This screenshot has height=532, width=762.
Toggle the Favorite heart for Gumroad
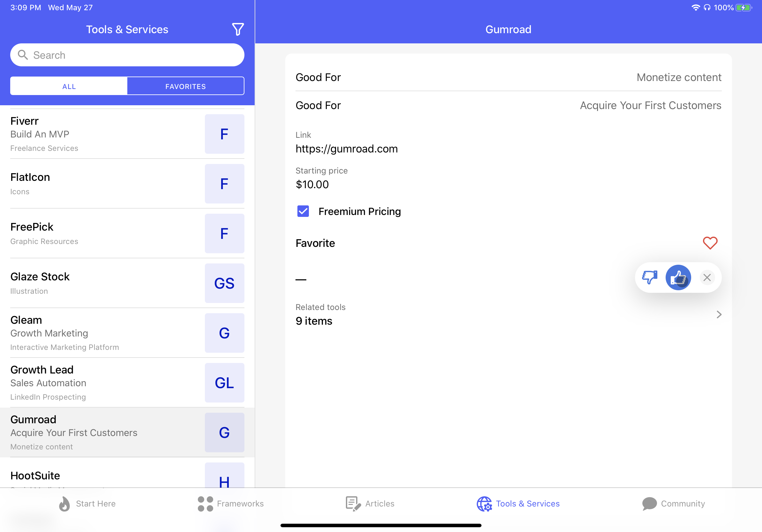coord(710,243)
